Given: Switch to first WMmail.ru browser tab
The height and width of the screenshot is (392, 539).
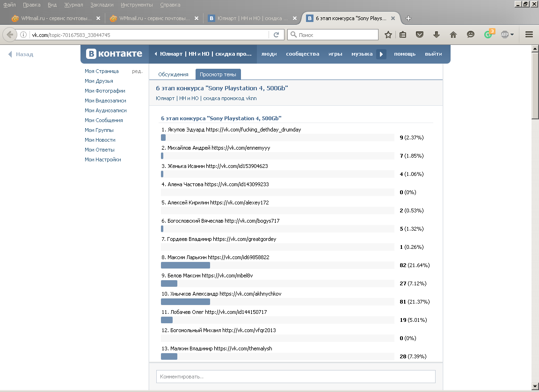Looking at the screenshot, I should click(56, 18).
